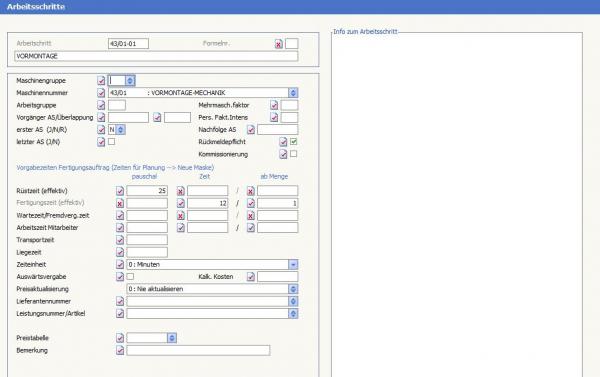Toggle the letzter AS (J/N) checkbox
This screenshot has height=377, width=600.
111,142
